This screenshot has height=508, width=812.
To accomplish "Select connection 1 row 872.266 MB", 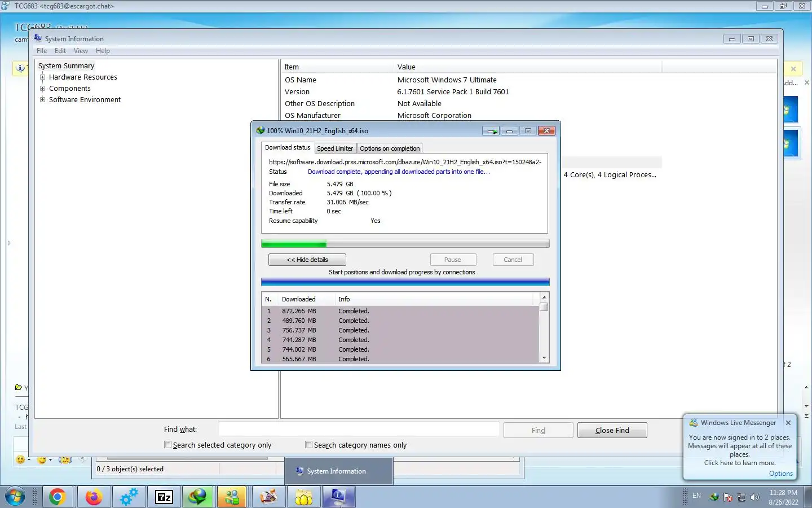I will 400,311.
